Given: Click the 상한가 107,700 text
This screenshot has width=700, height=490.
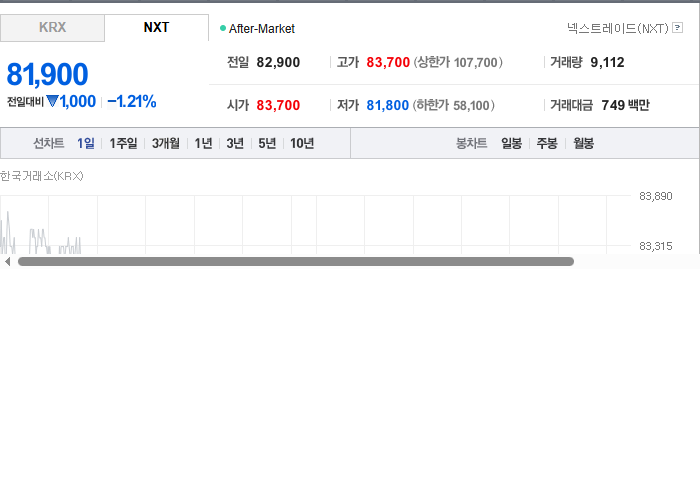Looking at the screenshot, I should point(458,62).
